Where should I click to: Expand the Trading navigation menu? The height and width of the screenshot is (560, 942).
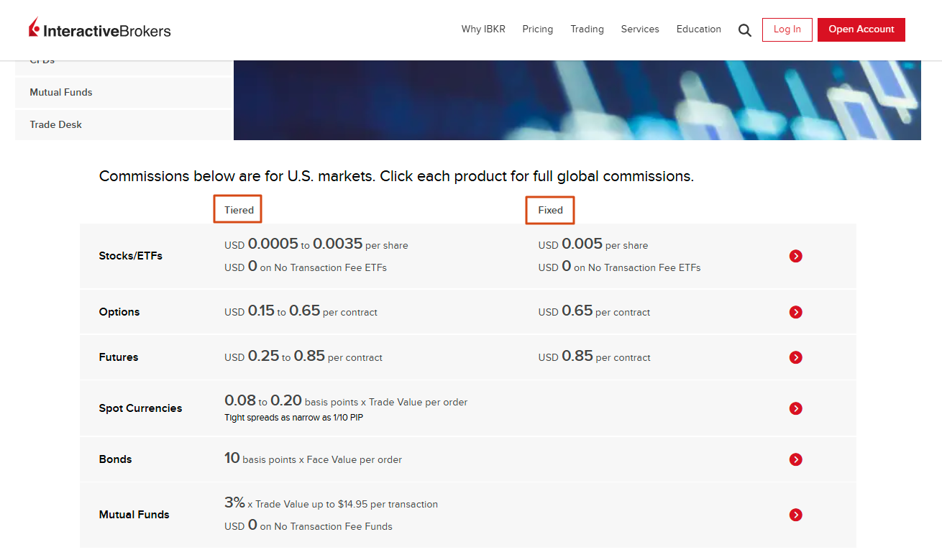[x=587, y=29]
